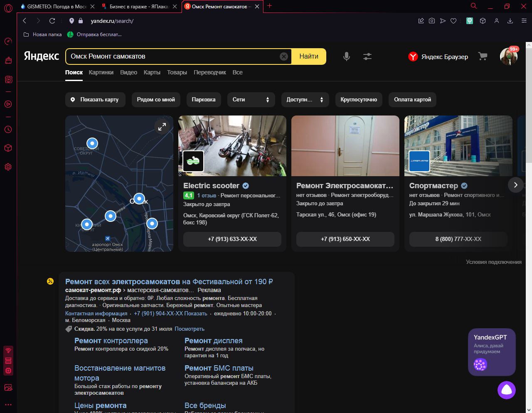Select the 'Переводчик' search tab

(210, 72)
